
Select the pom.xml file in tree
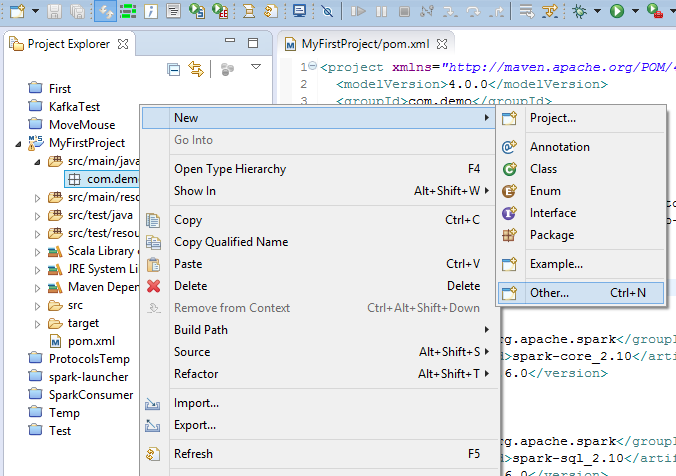91,341
